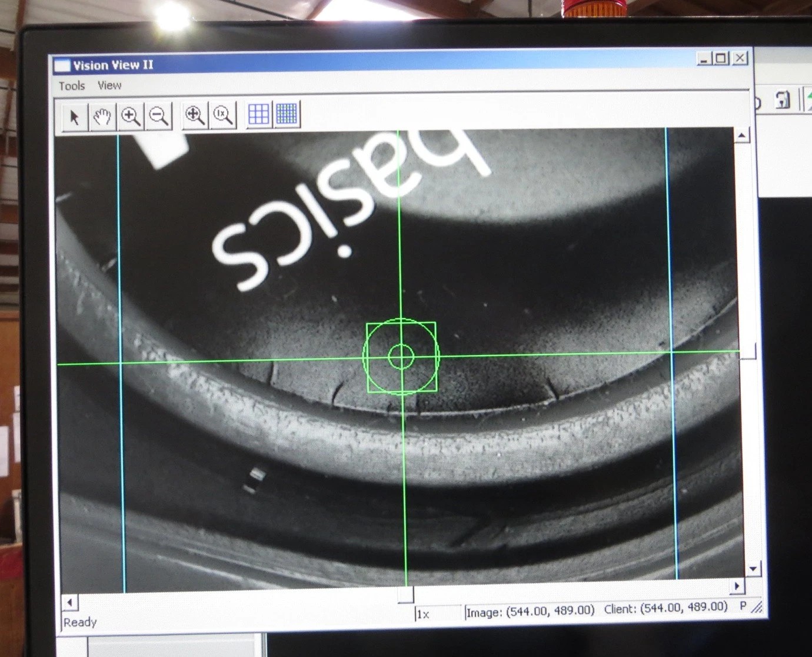Open the Tools menu
Image resolution: width=812 pixels, height=657 pixels.
[x=72, y=86]
